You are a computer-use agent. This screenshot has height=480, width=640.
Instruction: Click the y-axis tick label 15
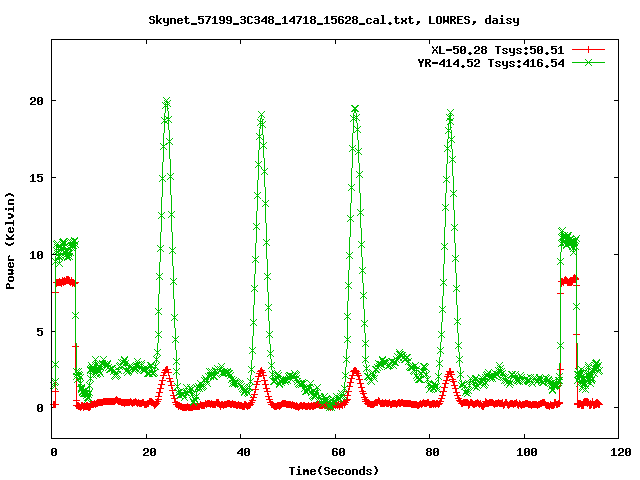click(x=36, y=178)
